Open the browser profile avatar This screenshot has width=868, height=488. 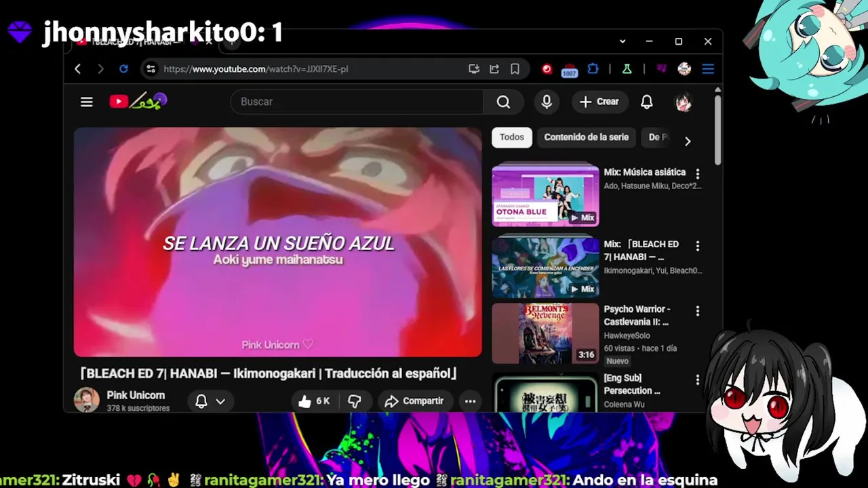[x=684, y=69]
